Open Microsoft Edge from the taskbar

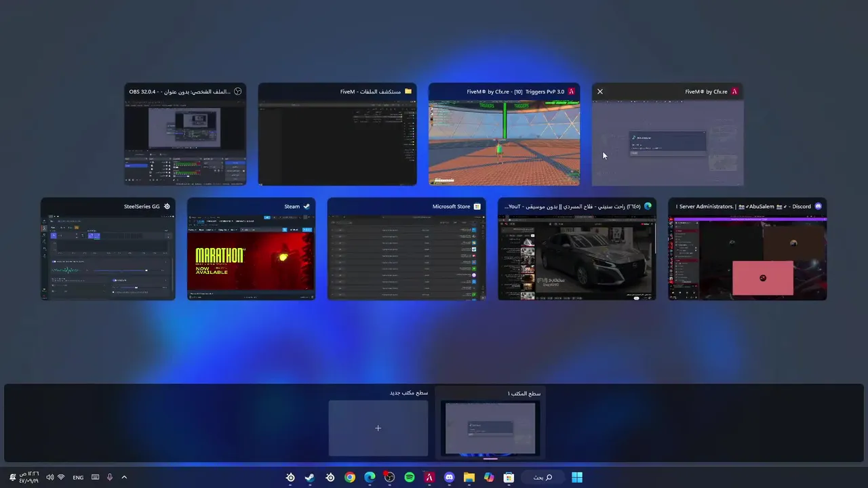(x=370, y=477)
